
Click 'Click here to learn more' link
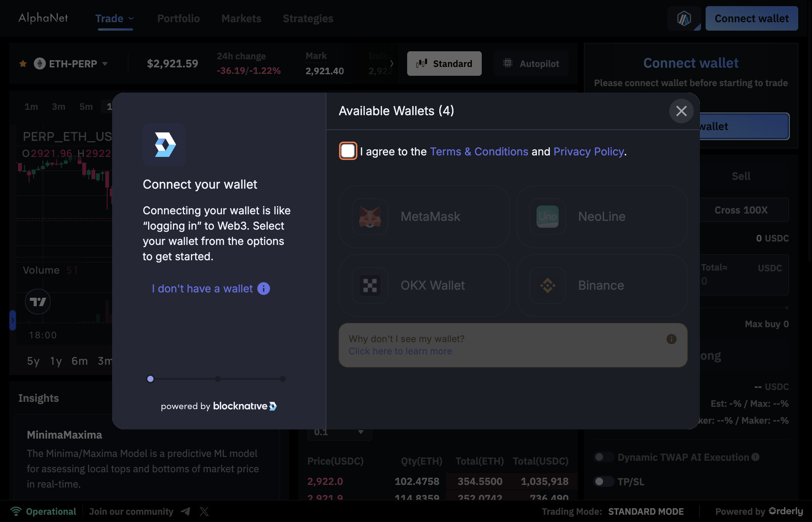(x=400, y=351)
